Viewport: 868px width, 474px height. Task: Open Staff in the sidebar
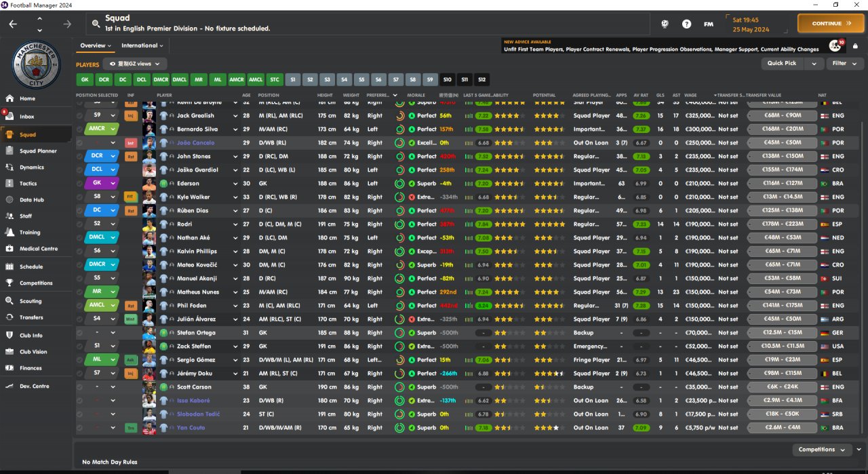click(26, 216)
